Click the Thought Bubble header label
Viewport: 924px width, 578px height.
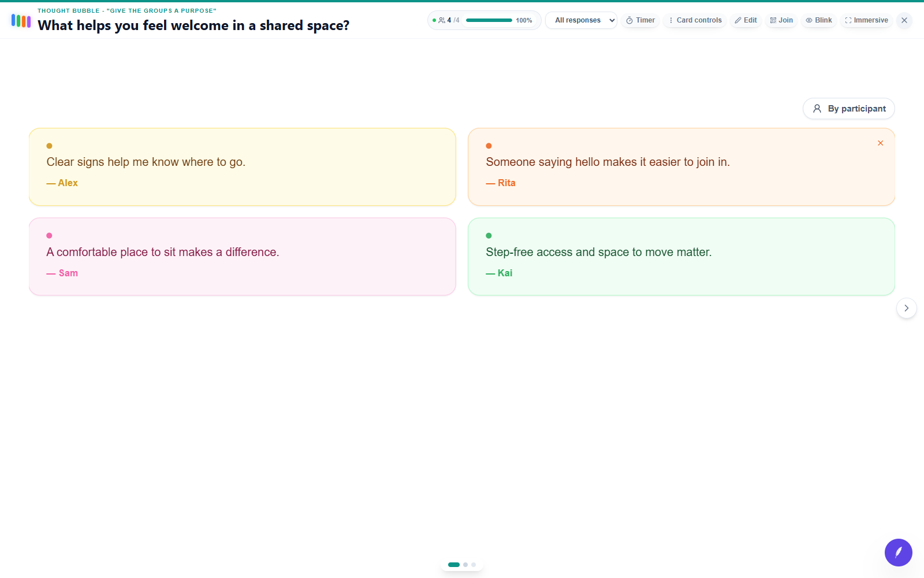pyautogui.click(x=127, y=10)
